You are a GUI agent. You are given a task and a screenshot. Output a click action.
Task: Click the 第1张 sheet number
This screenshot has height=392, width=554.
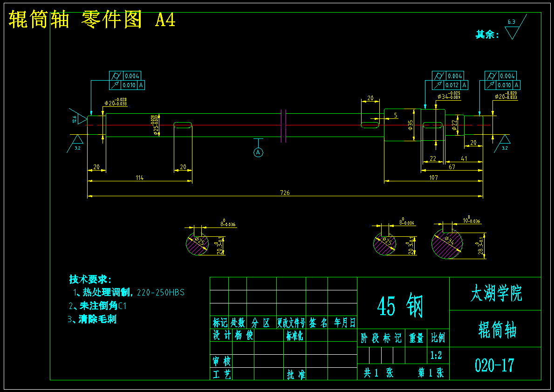coord(431,373)
